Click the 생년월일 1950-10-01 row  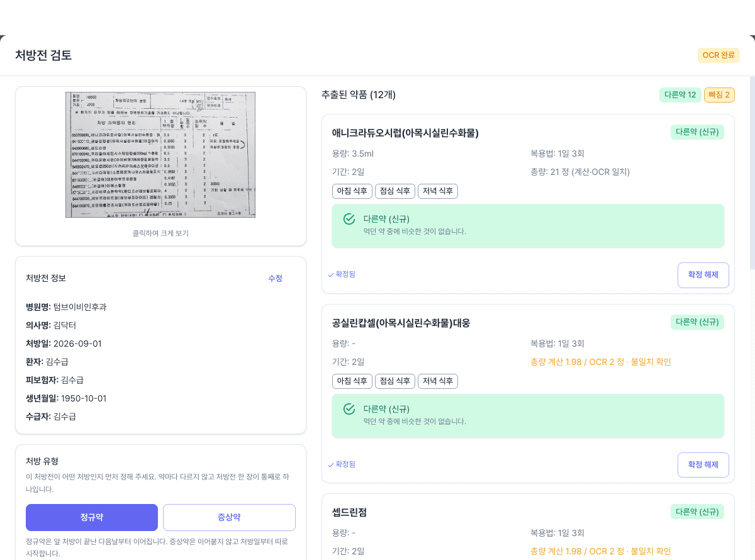(66, 398)
